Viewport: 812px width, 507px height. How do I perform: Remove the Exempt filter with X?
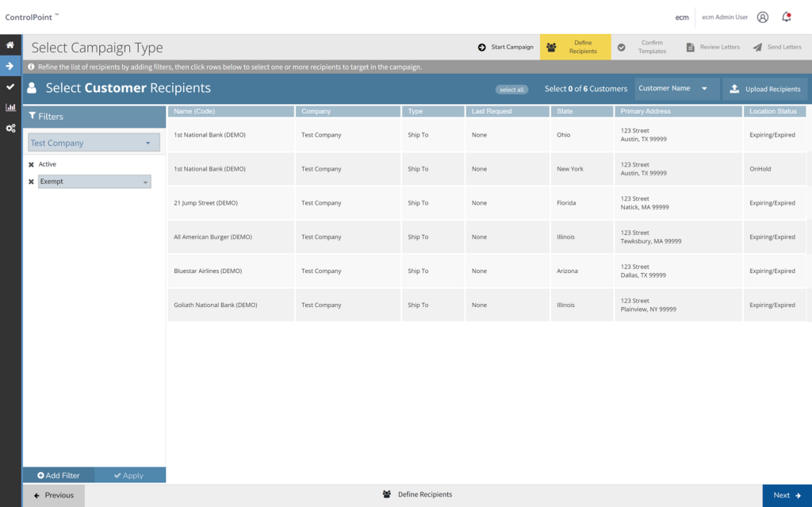point(31,182)
